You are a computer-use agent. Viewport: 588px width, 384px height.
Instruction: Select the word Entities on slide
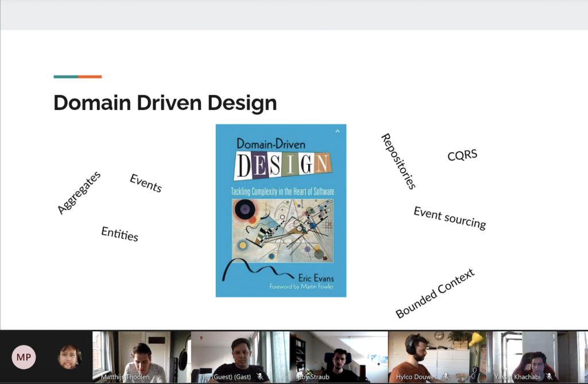tap(119, 234)
